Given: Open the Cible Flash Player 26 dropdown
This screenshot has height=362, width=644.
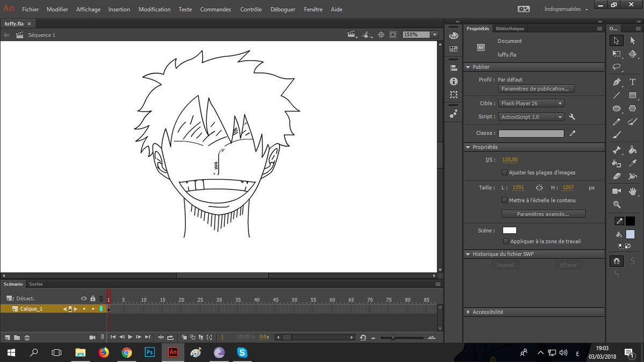Looking at the screenshot, I should (531, 103).
